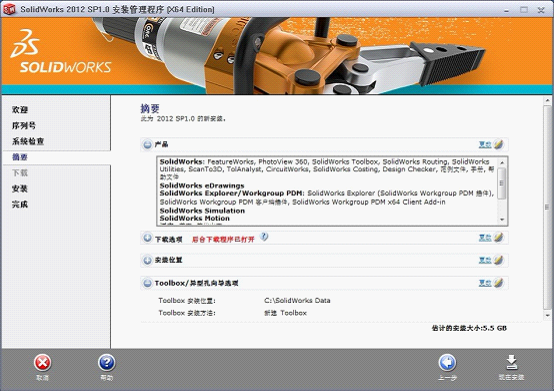Collapse the 产品 section
The width and height of the screenshot is (554, 391).
147,144
